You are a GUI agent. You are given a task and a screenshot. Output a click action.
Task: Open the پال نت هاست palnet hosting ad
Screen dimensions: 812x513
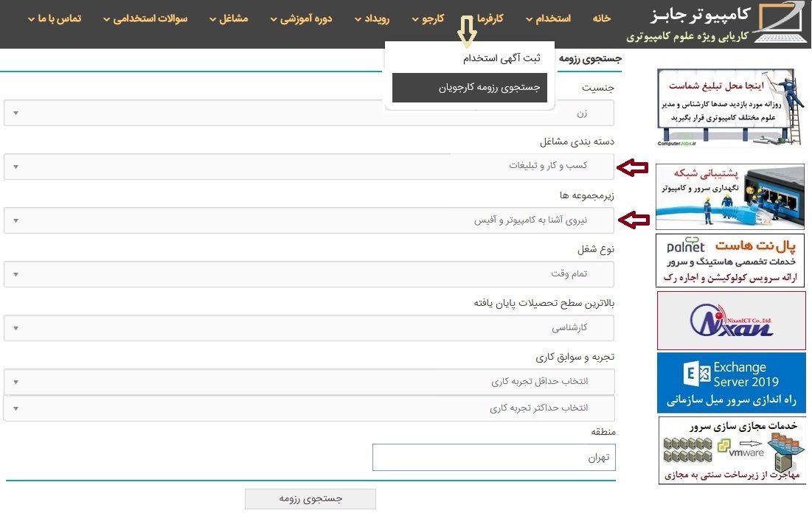[x=730, y=260]
